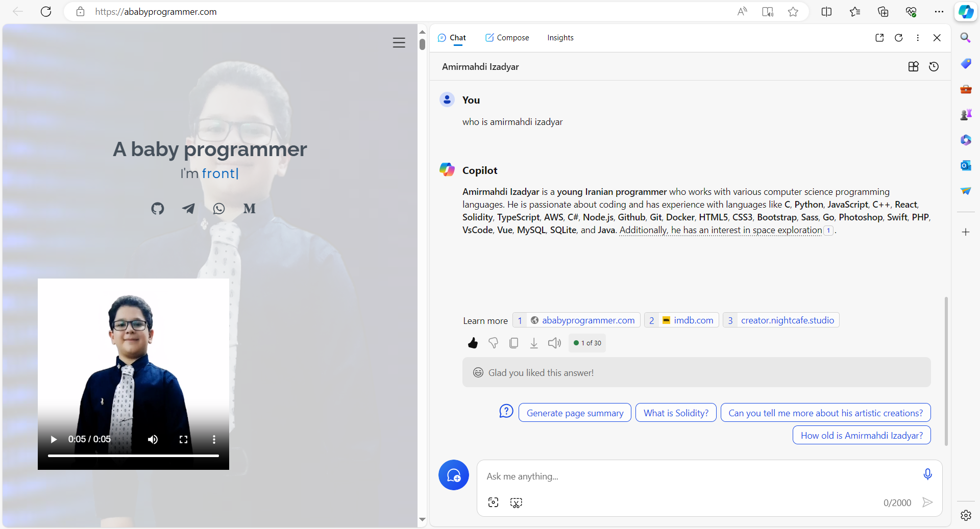Open sidebar Search icon
980x529 pixels.
click(966, 38)
